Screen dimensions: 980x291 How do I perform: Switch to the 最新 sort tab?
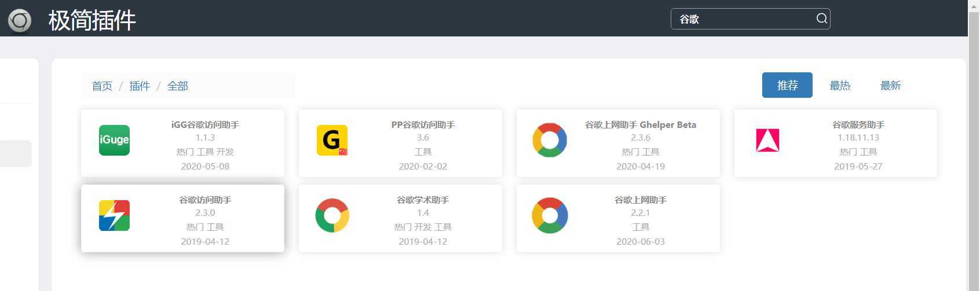(x=890, y=86)
